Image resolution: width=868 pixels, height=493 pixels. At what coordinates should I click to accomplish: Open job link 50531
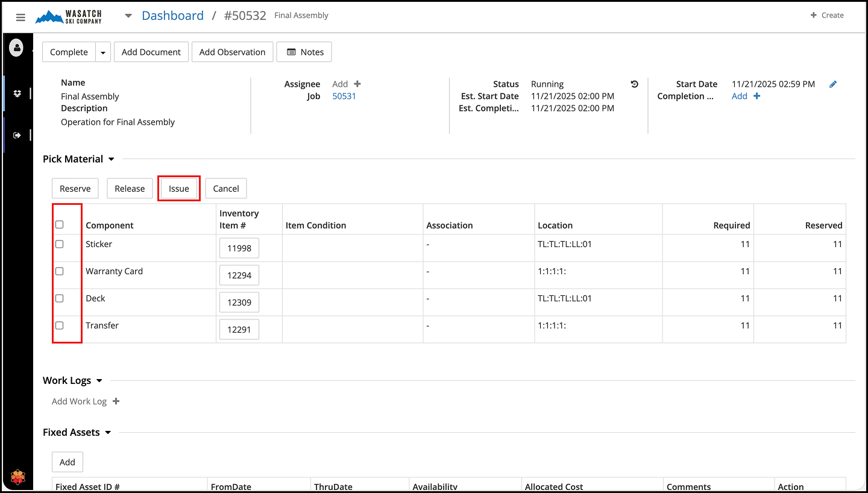344,96
